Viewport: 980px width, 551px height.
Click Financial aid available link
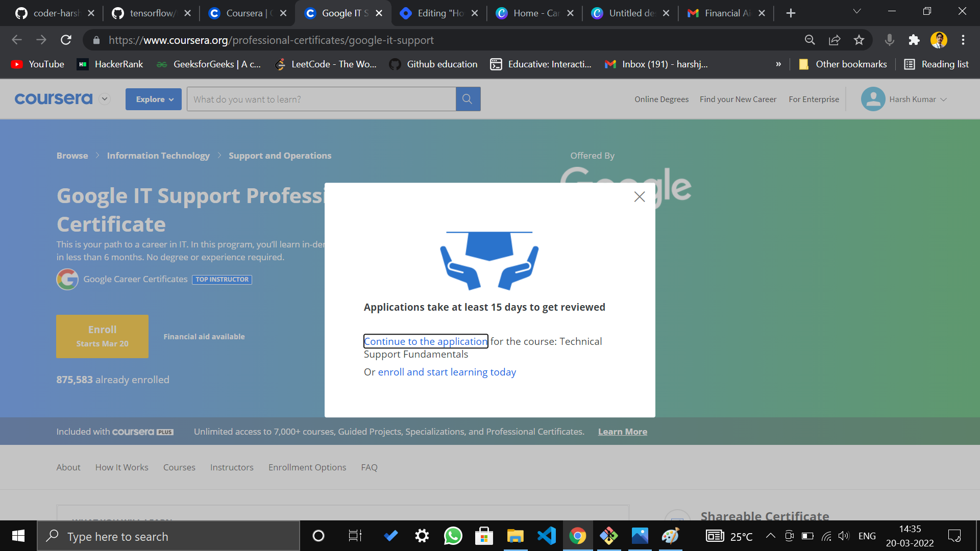[x=204, y=337]
